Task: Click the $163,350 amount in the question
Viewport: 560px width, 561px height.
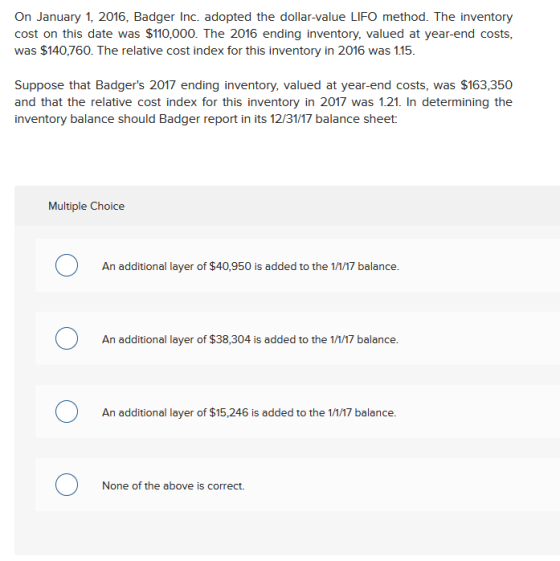Action: (487, 85)
